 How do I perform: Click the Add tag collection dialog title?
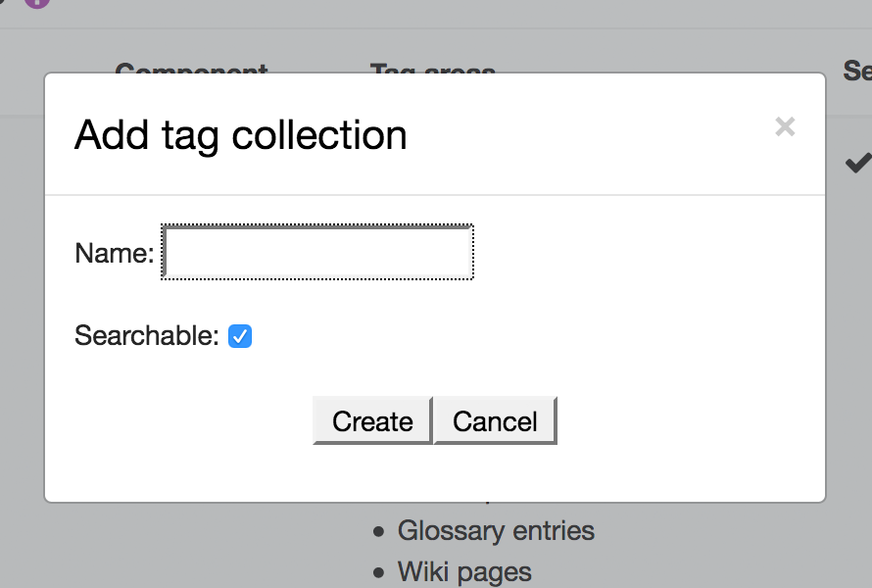point(241,134)
